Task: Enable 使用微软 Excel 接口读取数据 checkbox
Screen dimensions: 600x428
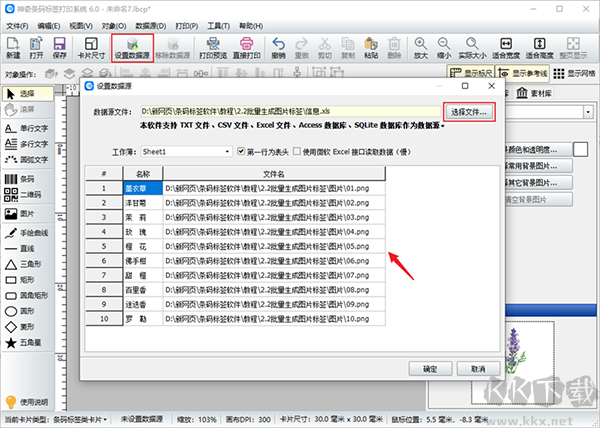Action: click(x=297, y=151)
